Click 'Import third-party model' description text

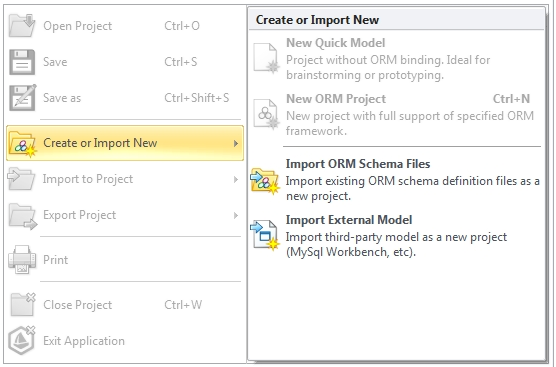396,245
